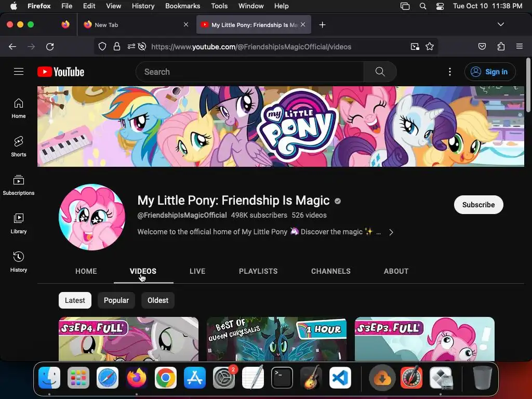The height and width of the screenshot is (399, 532).
Task: Click the My Little Pony channel banner
Action: coord(281,126)
